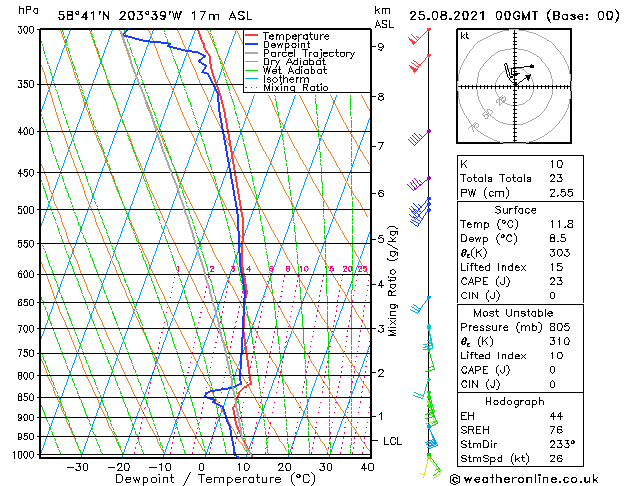Click the 'StmDir' value 233°
Image resolution: width=629 pixels, height=486 pixels.
[x=562, y=445]
